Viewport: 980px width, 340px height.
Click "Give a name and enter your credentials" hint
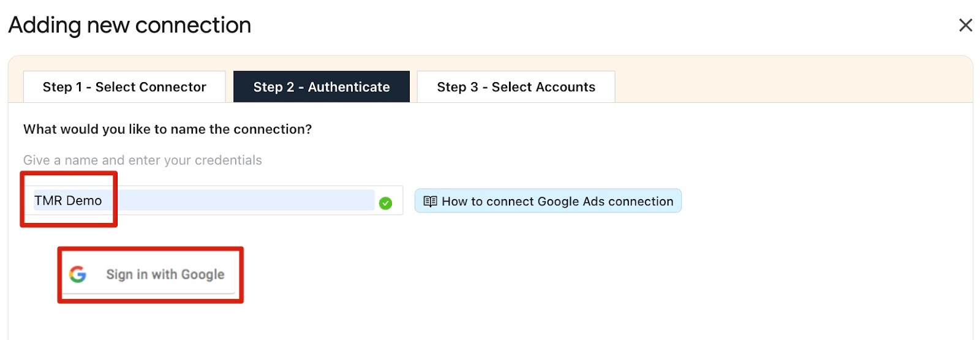[x=142, y=161]
